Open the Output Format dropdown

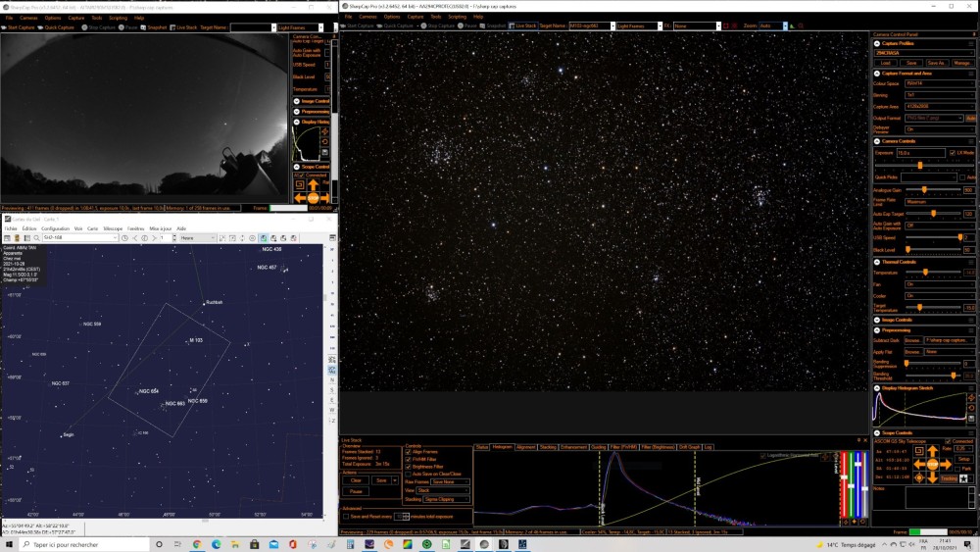934,119
